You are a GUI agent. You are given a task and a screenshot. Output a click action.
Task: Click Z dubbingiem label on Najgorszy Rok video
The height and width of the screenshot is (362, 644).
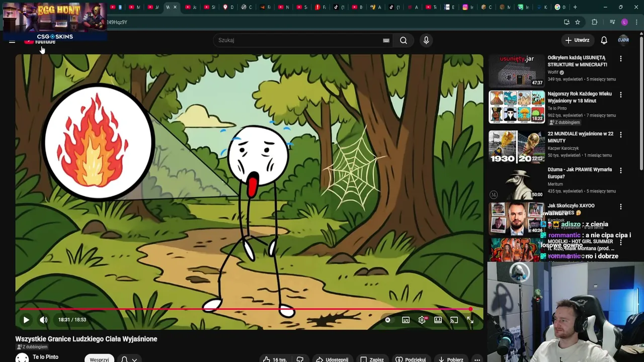[565, 122]
